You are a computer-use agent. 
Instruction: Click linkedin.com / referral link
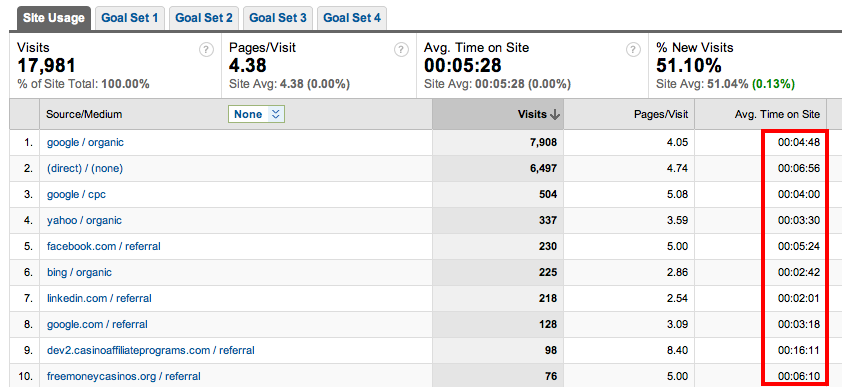click(99, 298)
